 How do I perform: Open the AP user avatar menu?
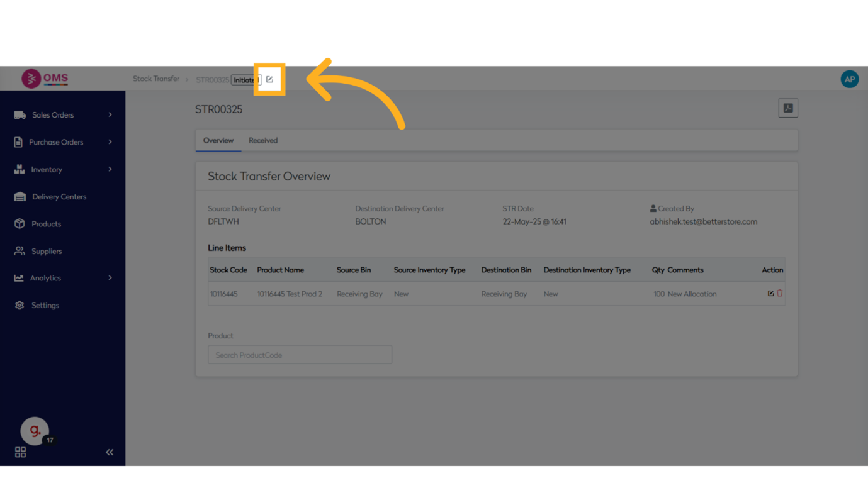(849, 79)
